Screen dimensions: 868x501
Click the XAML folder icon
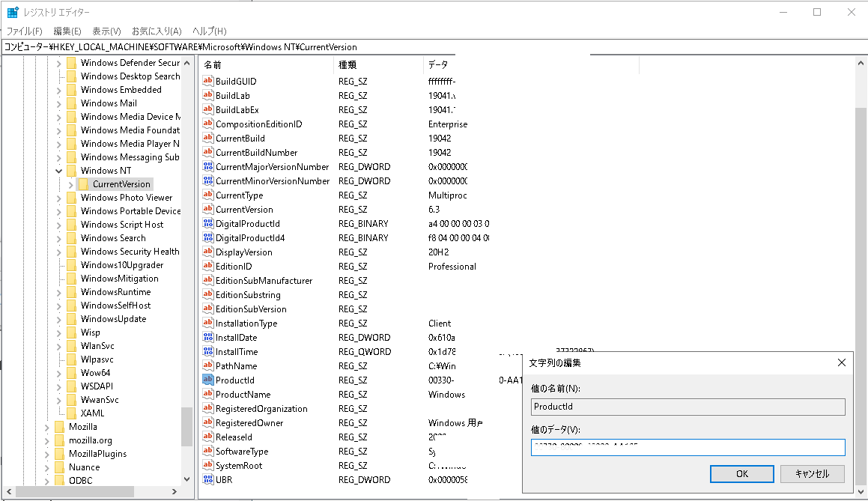[71, 413]
